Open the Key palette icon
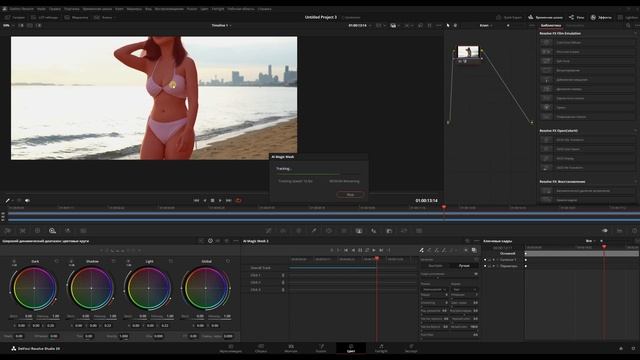 (x=389, y=231)
